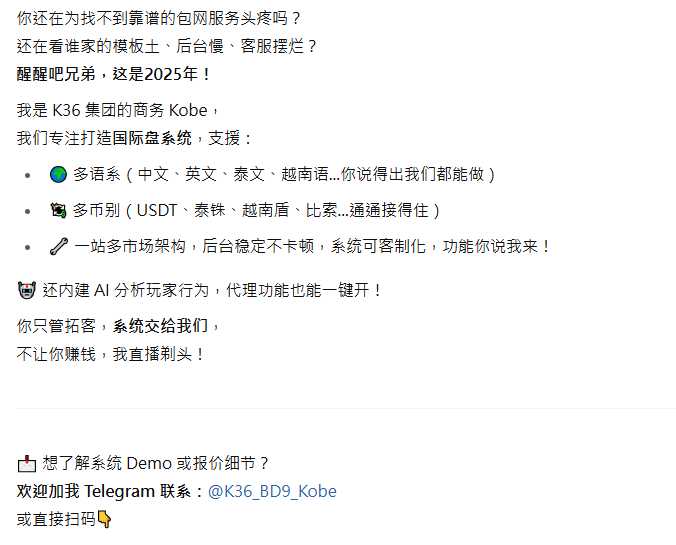676x545 pixels.
Task: Click the 多币别 bullet list item text
Action: click(256, 210)
